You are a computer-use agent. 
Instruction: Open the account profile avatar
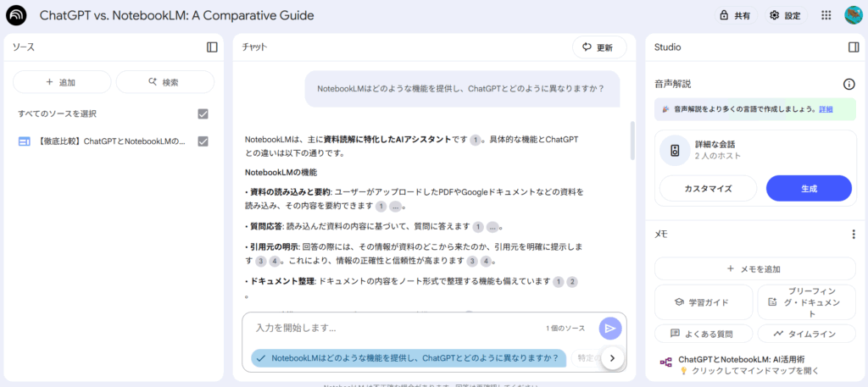pos(854,15)
